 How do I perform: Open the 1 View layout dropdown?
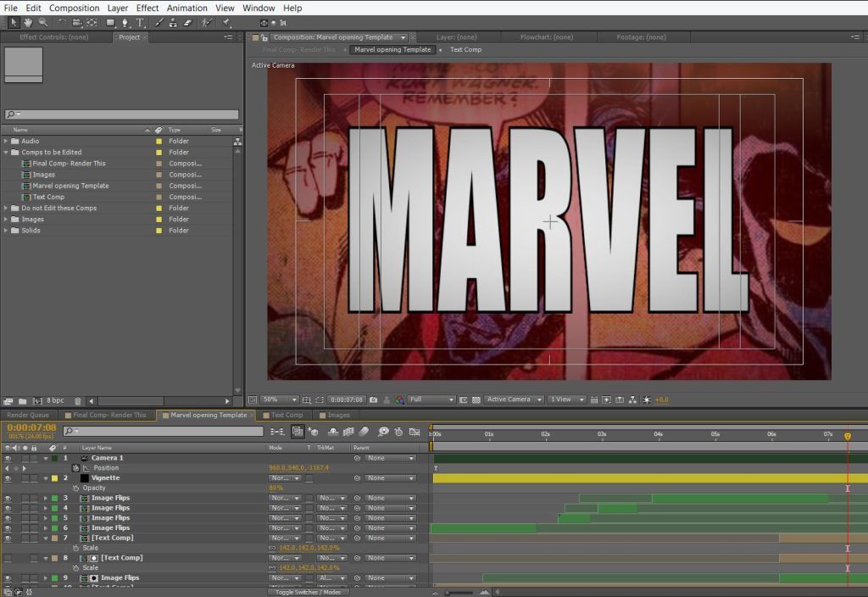tap(567, 400)
